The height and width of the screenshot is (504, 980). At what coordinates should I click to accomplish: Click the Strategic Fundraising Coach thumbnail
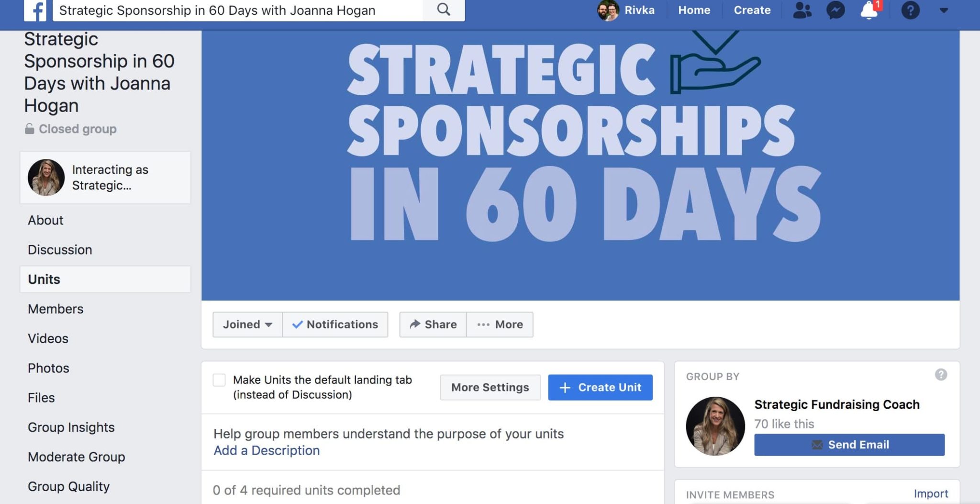pyautogui.click(x=715, y=426)
